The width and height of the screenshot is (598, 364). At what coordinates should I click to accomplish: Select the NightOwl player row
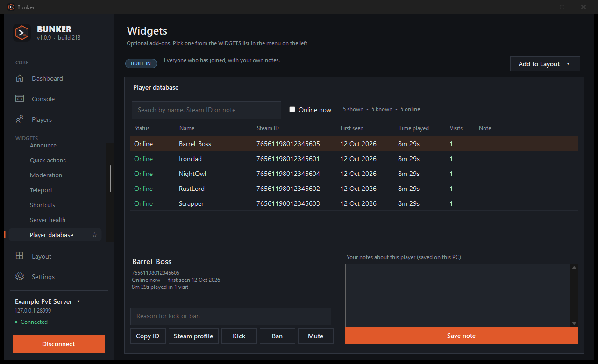[354, 174]
